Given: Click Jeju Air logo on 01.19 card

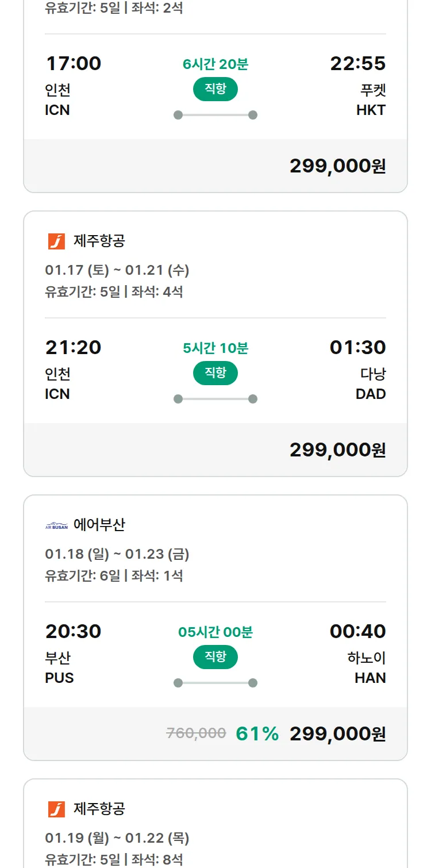Looking at the screenshot, I should 56,809.
